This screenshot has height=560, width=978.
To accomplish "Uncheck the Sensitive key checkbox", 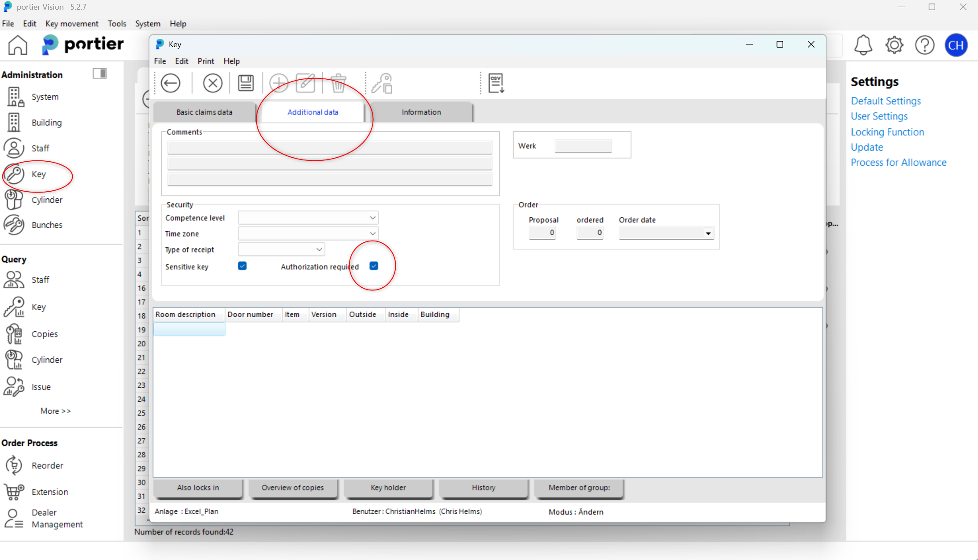I will coord(242,266).
